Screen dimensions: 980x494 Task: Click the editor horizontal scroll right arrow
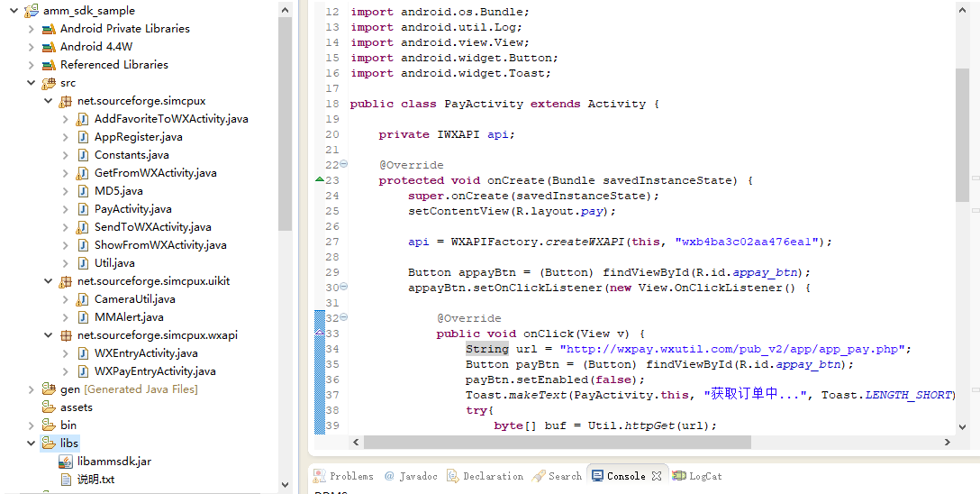[x=948, y=442]
